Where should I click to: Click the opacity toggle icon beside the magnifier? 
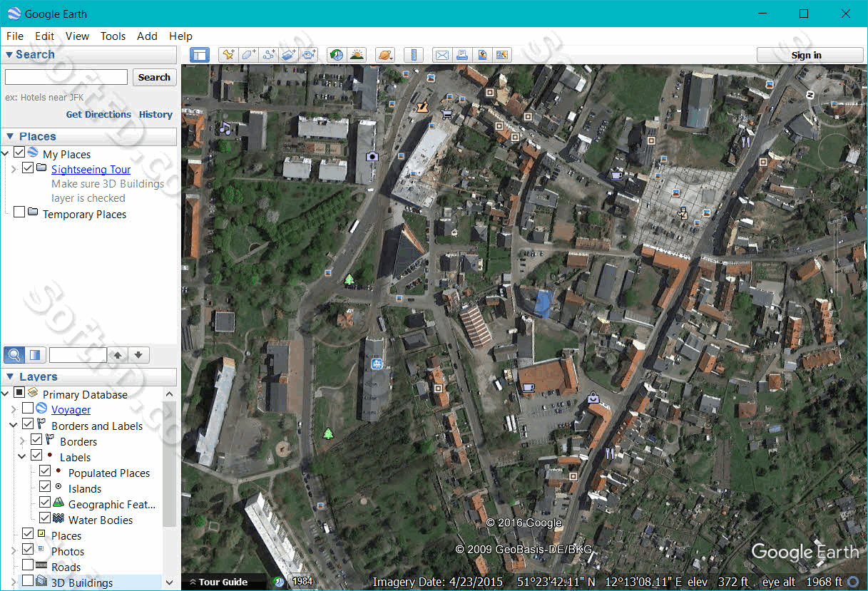click(34, 354)
